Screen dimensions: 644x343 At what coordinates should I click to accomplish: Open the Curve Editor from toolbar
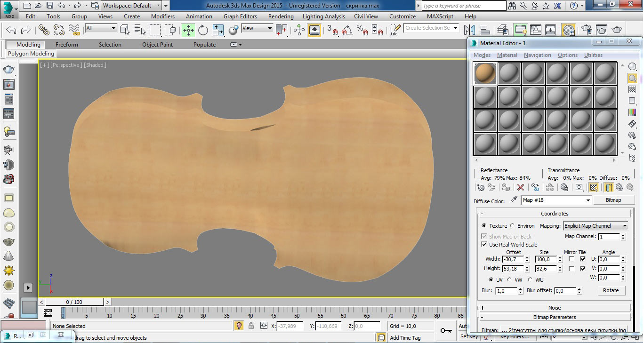536,31
